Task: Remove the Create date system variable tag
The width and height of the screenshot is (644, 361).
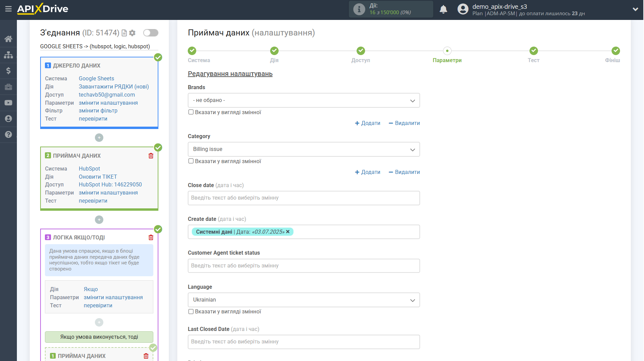Action: (288, 232)
